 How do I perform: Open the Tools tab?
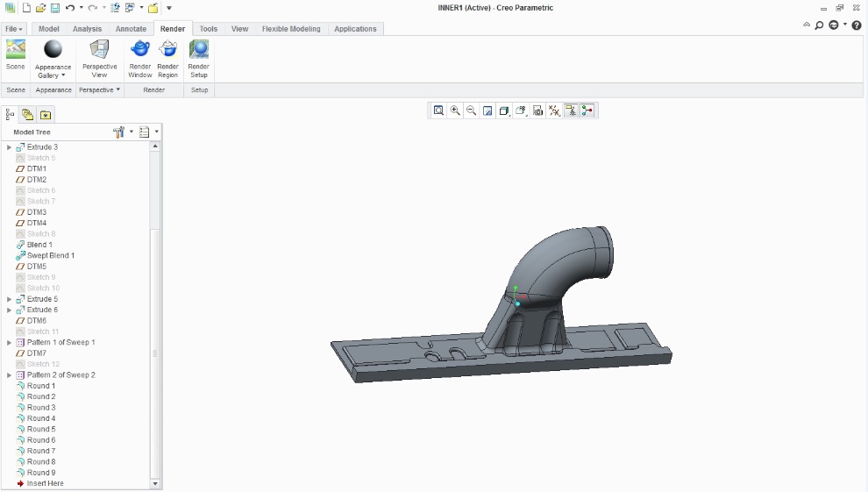coord(209,29)
